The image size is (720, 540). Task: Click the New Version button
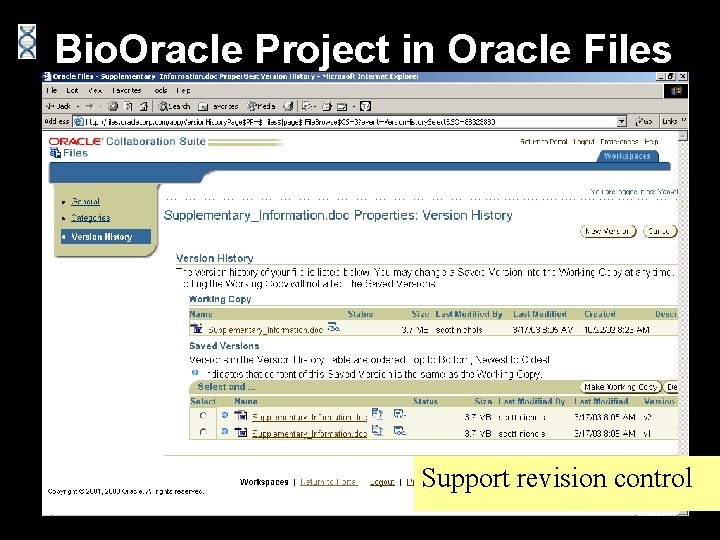tap(608, 231)
